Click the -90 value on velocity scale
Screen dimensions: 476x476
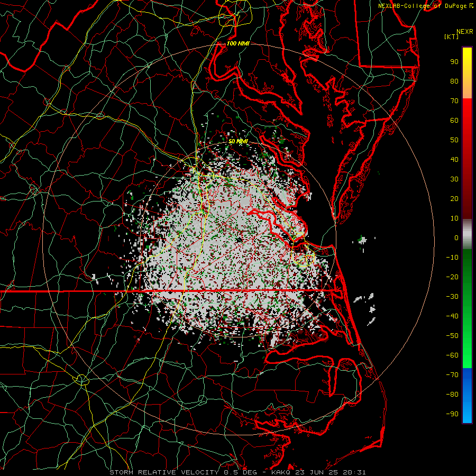(x=452, y=414)
